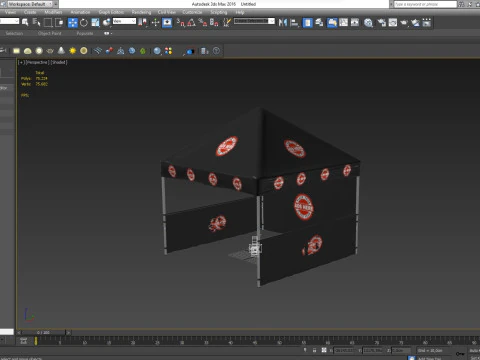Open the Rendering menu
Image resolution: width=480 pixels, height=360 pixels.
(x=141, y=12)
